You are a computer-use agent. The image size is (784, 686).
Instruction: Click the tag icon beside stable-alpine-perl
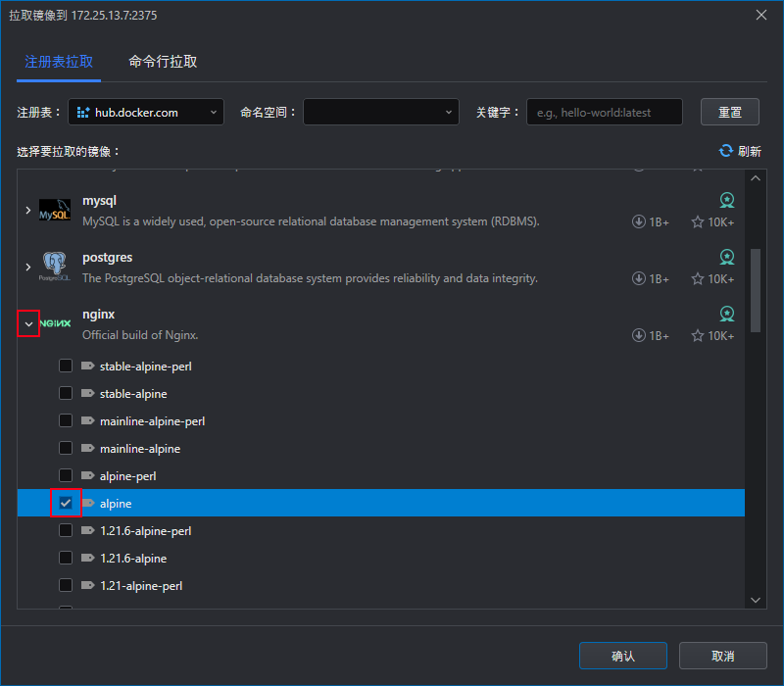[87, 366]
